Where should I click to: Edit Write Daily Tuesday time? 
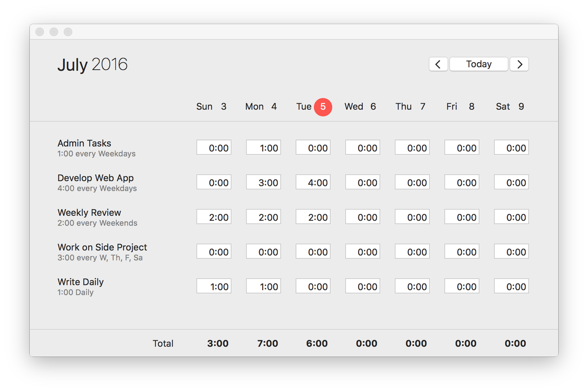point(313,287)
